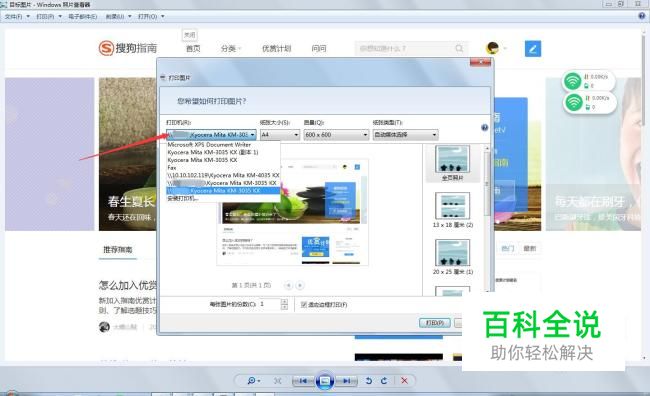Click the search magnifier icon on webpage

point(459,49)
